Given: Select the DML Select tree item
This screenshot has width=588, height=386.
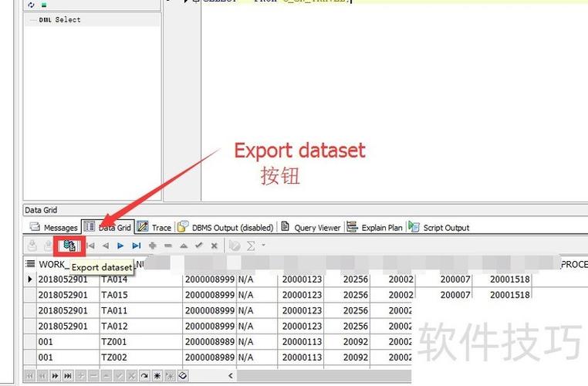Looking at the screenshot, I should point(59,19).
